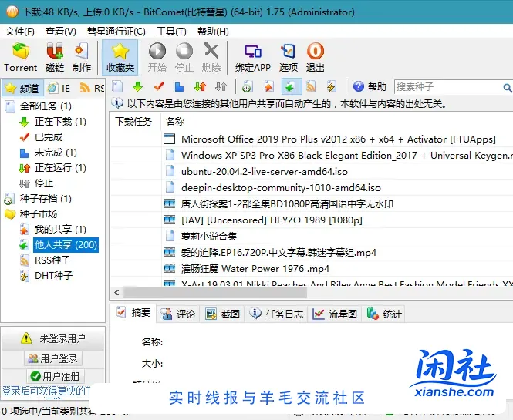
Task: Click the 退出 exit toolbar icon
Action: 316,57
